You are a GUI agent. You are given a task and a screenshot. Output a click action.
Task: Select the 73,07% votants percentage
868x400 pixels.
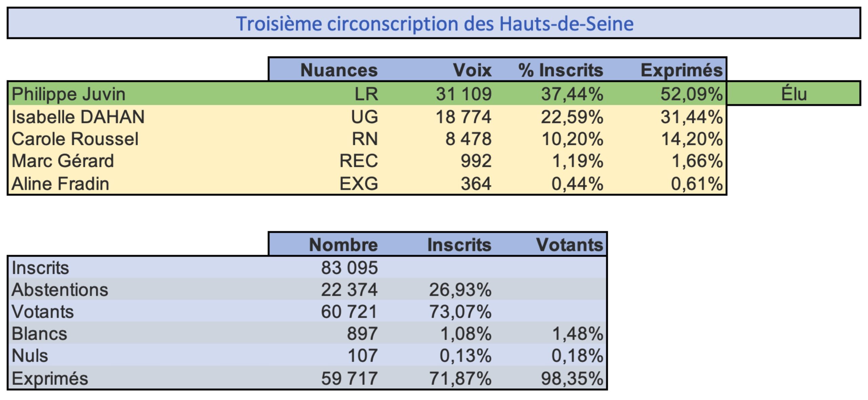pyautogui.click(x=460, y=312)
